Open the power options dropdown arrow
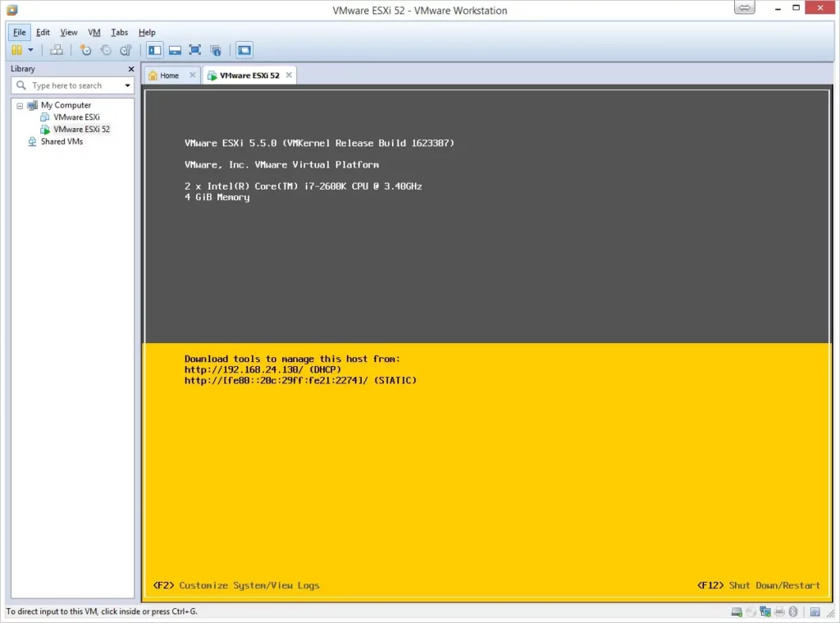Screen dimensions: 840x623 point(30,50)
